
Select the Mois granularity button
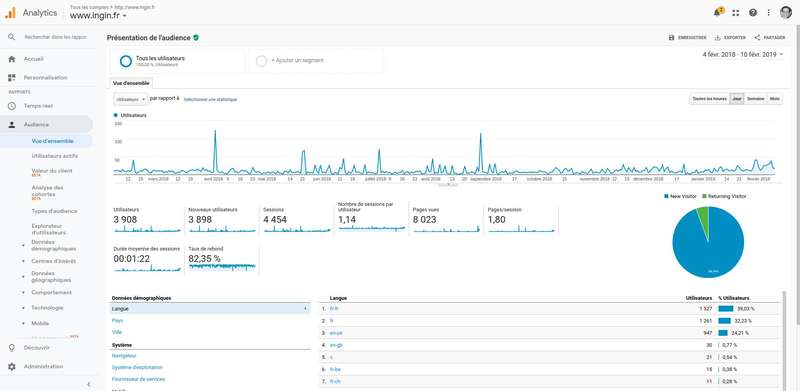click(x=774, y=99)
